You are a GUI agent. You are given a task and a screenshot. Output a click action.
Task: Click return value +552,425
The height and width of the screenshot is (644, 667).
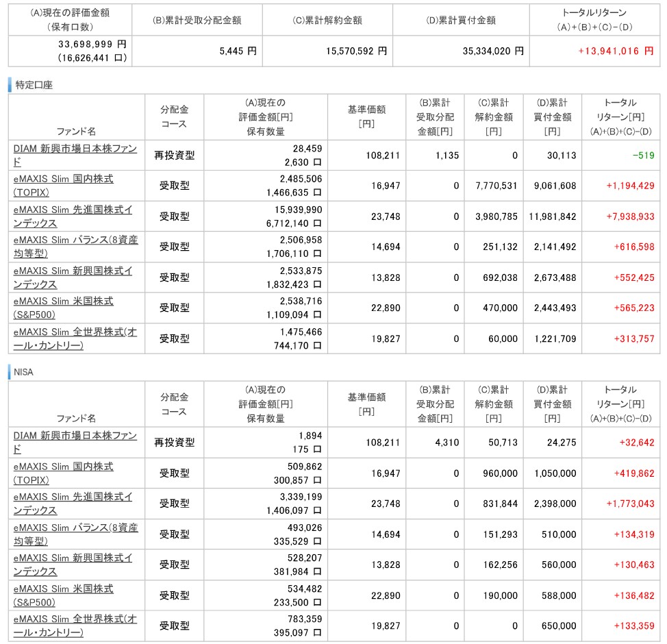coord(634,277)
